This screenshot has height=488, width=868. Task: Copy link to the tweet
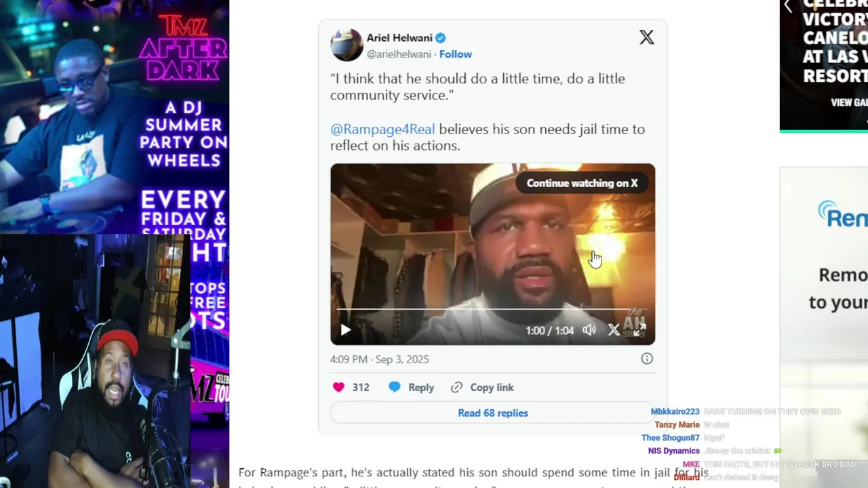(x=482, y=387)
